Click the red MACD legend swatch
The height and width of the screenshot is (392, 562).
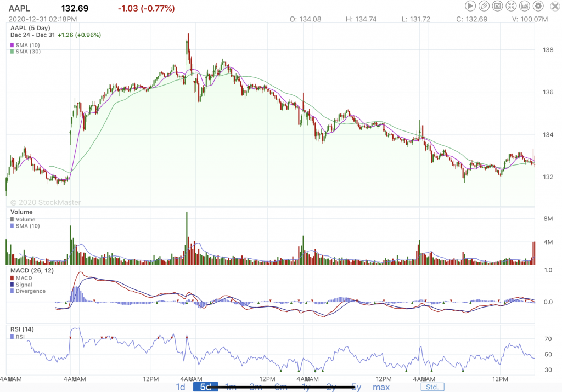[13, 279]
